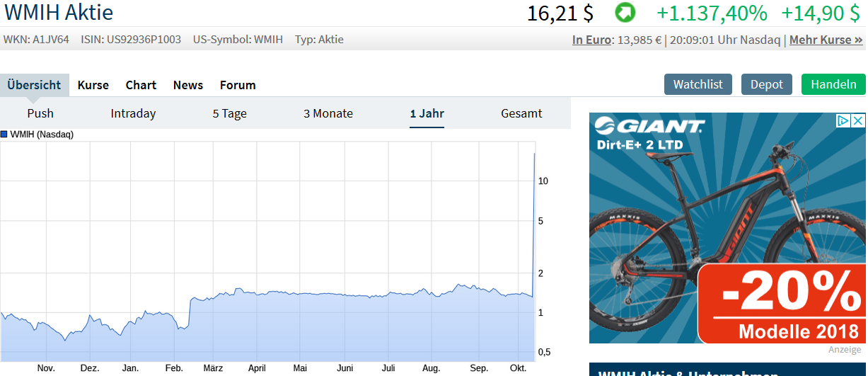868x376 pixels.
Task: Click the blue WMIH legend square
Action: pyautogui.click(x=4, y=134)
